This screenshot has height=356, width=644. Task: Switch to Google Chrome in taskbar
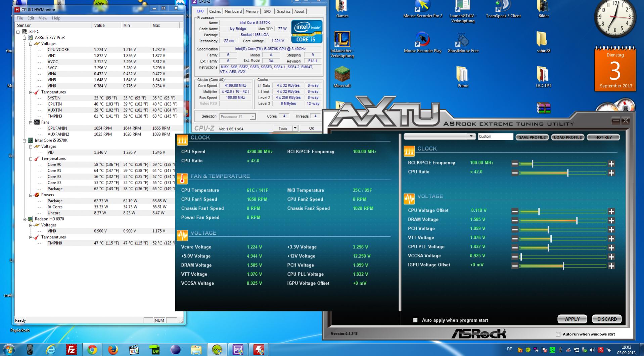point(92,350)
